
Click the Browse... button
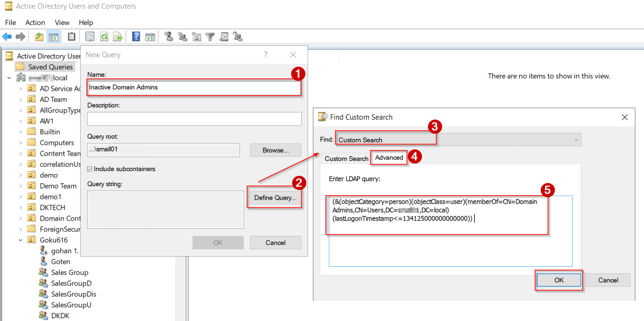(275, 150)
